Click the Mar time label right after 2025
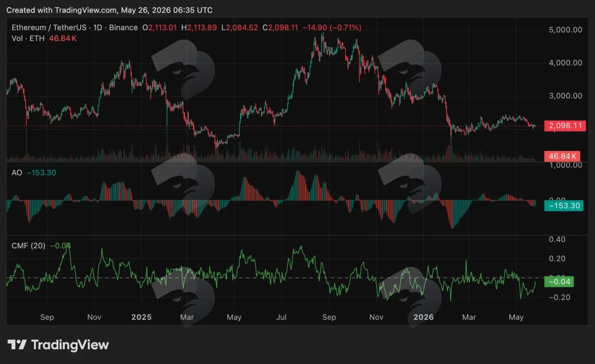This screenshot has width=595, height=364. (187, 317)
